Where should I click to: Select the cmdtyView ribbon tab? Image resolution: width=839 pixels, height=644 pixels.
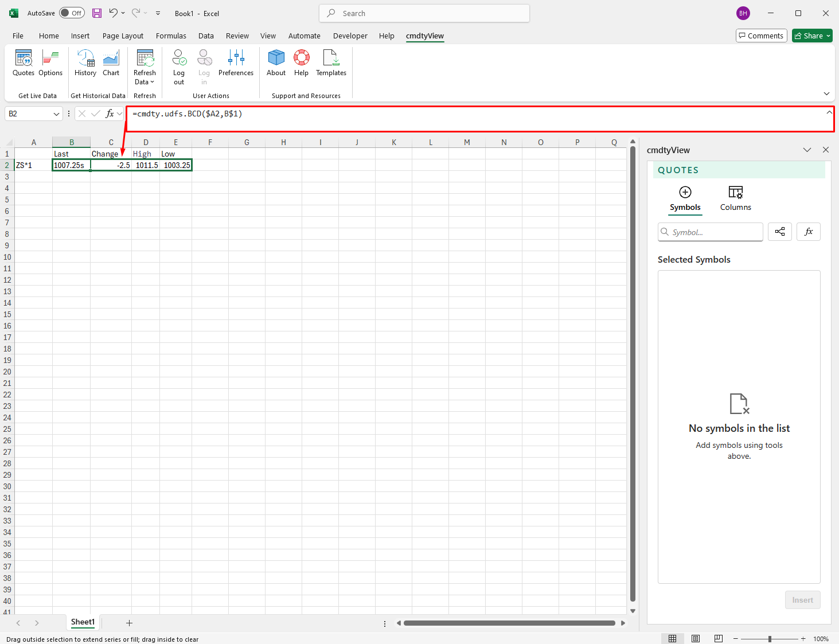click(425, 36)
